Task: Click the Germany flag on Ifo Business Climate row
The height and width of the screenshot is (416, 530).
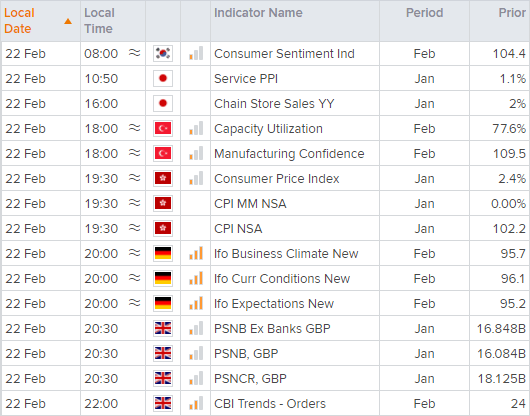Action: (x=163, y=253)
